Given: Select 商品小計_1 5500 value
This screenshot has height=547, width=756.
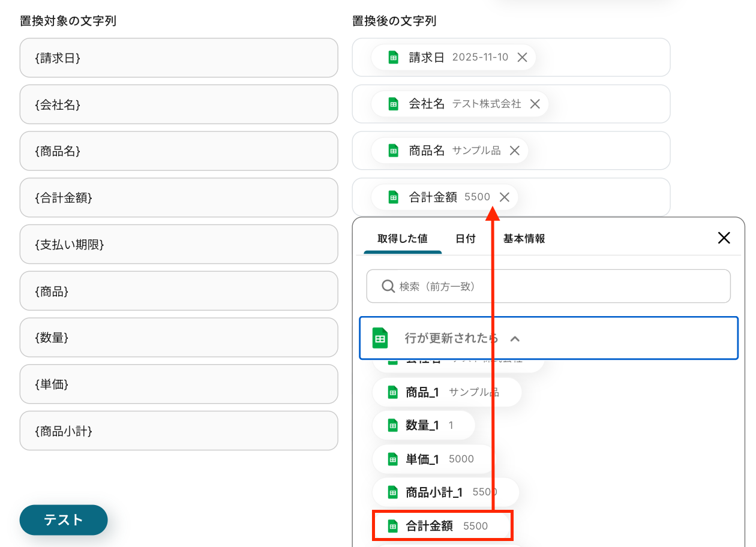Looking at the screenshot, I should 446,492.
